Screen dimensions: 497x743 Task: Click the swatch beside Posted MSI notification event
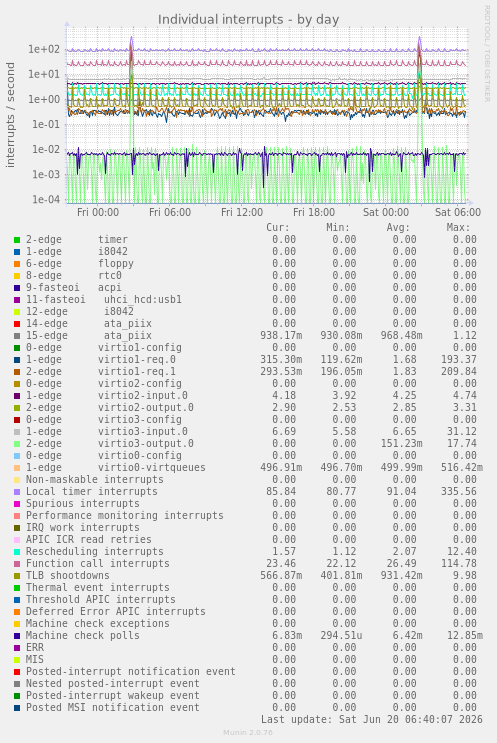(x=17, y=708)
